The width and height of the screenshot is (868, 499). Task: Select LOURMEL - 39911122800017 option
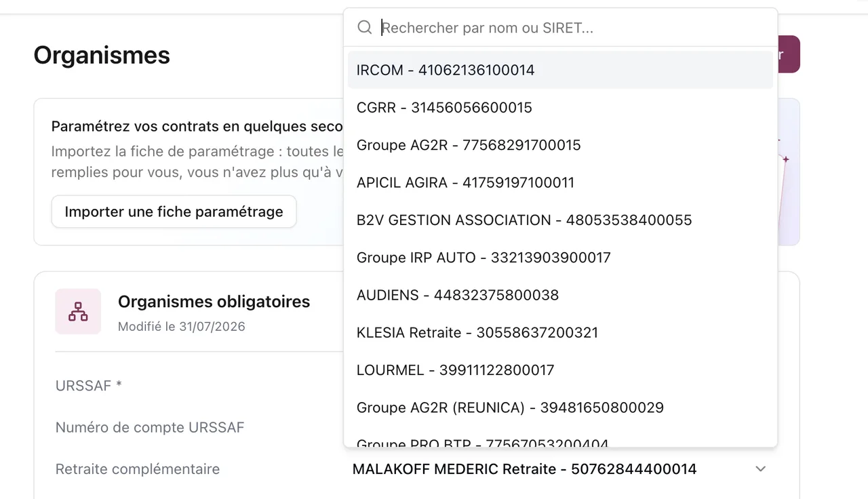point(560,370)
